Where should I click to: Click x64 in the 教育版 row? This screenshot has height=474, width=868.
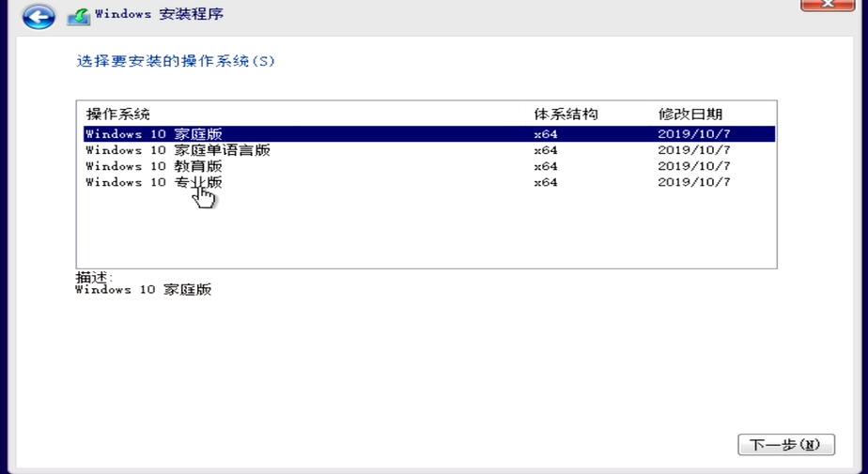(x=546, y=166)
